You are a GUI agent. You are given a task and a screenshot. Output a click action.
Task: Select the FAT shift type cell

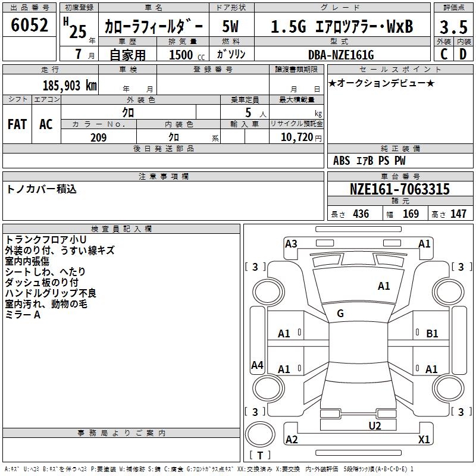click(x=17, y=124)
